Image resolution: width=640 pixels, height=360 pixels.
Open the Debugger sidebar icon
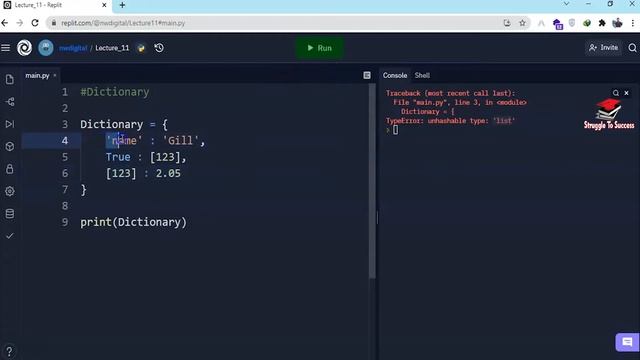coord(10,124)
